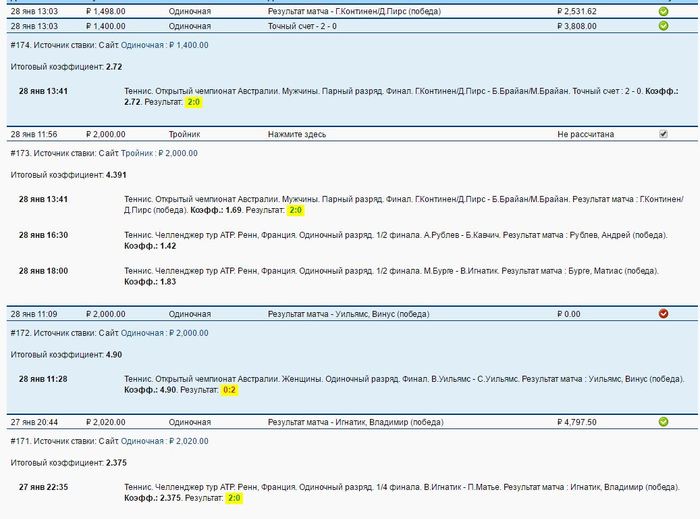This screenshot has width=700, height=519.
Task: Click bet date '27 янв 20:44'
Action: (x=34, y=422)
